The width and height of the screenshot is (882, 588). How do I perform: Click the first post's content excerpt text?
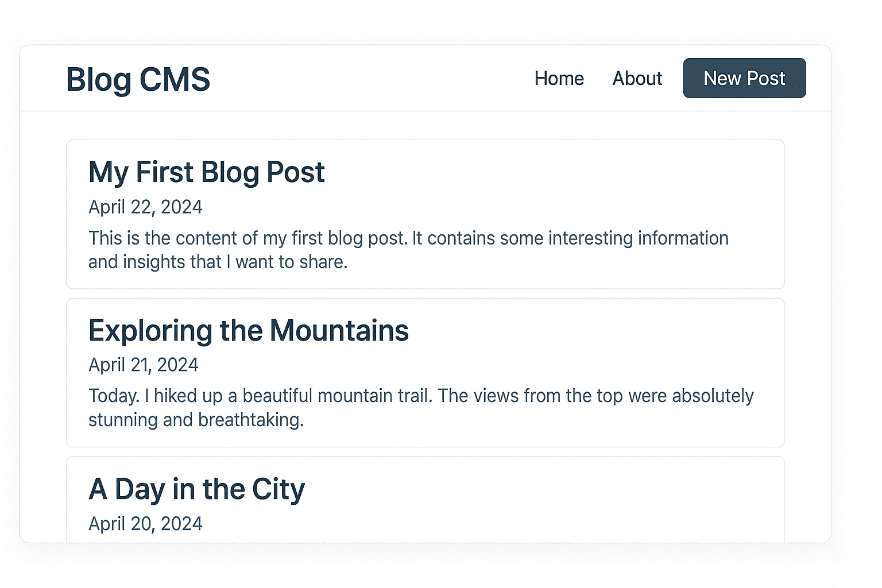(408, 250)
